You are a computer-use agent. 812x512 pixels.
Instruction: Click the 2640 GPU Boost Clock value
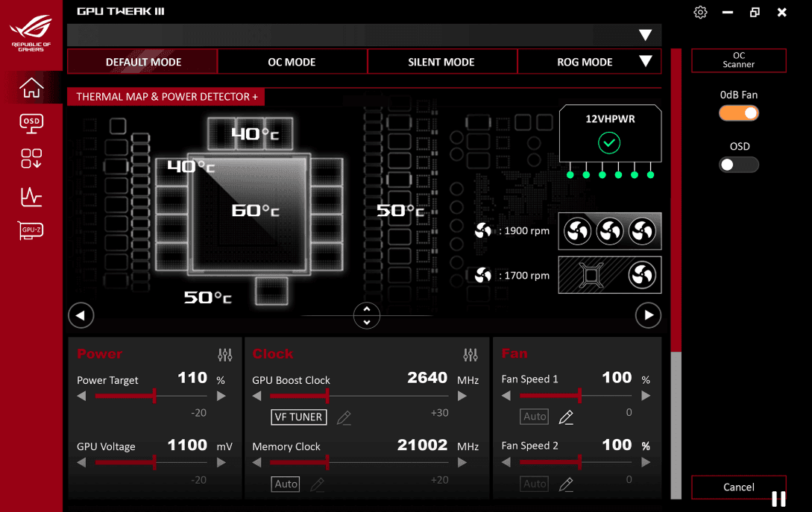point(427,378)
